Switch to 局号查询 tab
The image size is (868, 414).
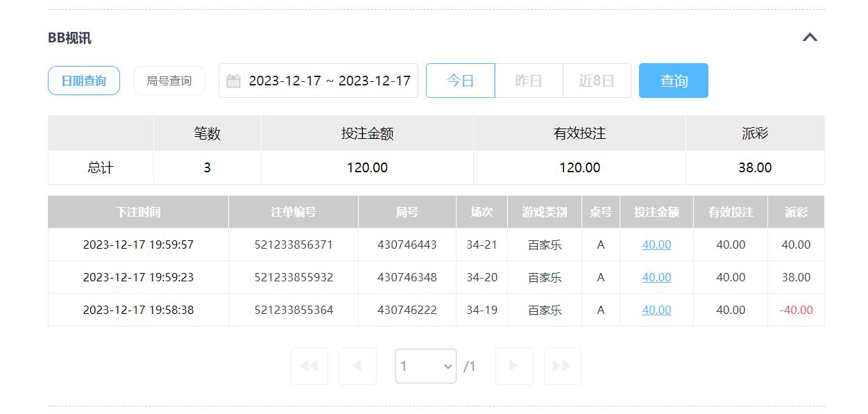[x=169, y=81]
